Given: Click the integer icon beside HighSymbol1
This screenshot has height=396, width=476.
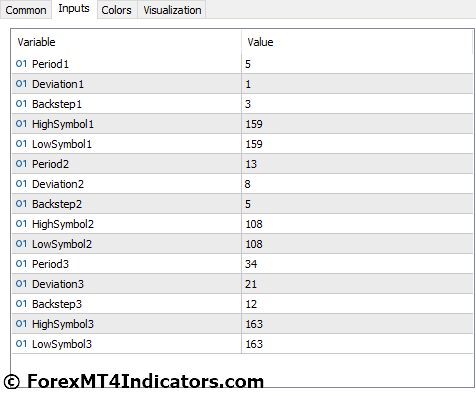Looking at the screenshot, I should [x=21, y=124].
